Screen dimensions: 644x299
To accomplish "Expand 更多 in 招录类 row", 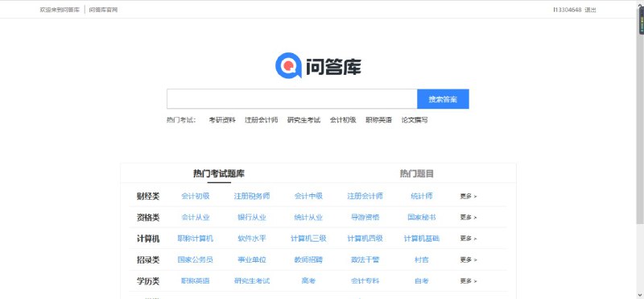I will click(469, 260).
